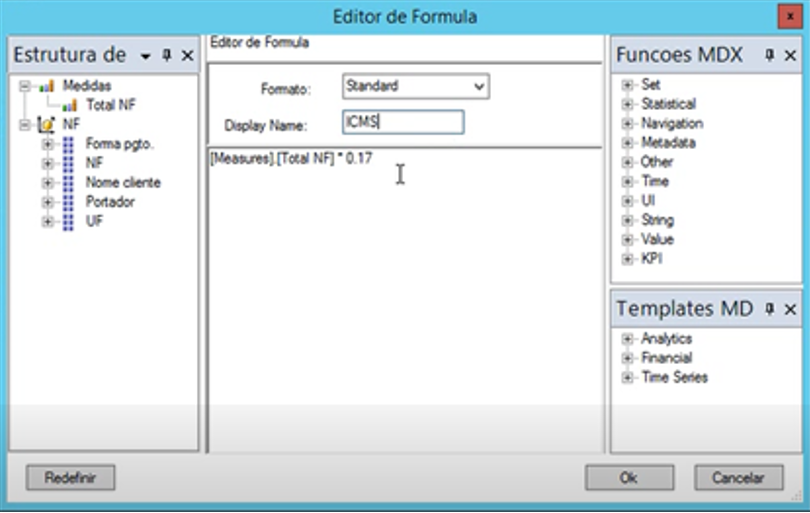This screenshot has height=513, width=810.
Task: Select the Total NF measure label
Action: point(111,105)
